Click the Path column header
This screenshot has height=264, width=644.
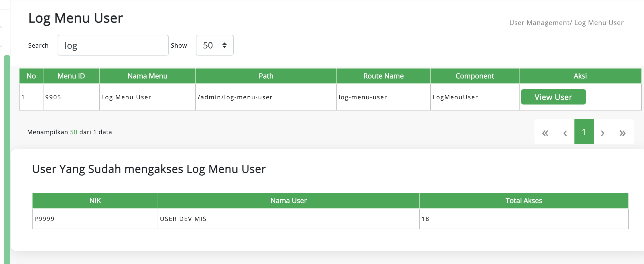(266, 76)
